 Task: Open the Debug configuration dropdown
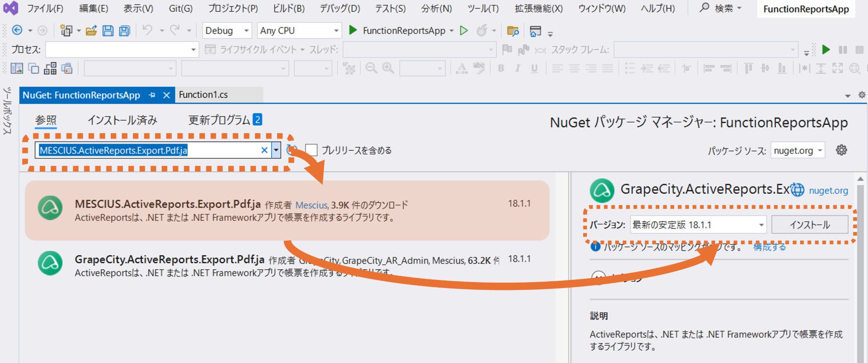(x=227, y=31)
